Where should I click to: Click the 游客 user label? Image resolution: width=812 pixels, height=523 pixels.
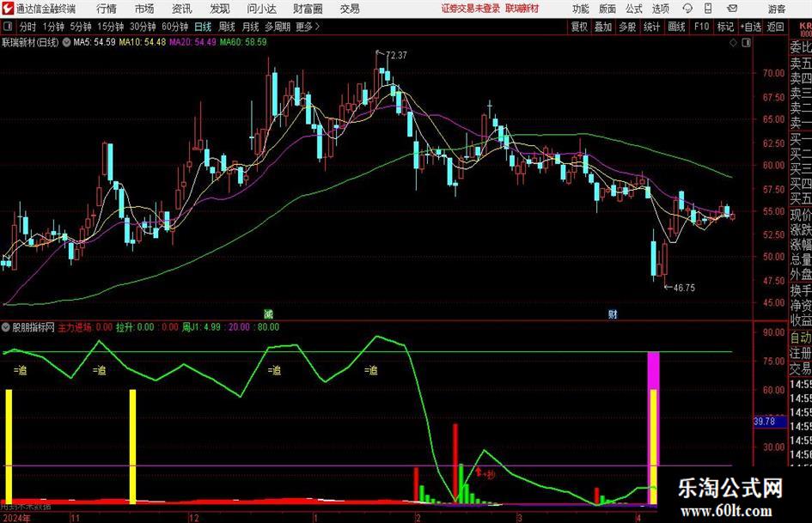777,9
